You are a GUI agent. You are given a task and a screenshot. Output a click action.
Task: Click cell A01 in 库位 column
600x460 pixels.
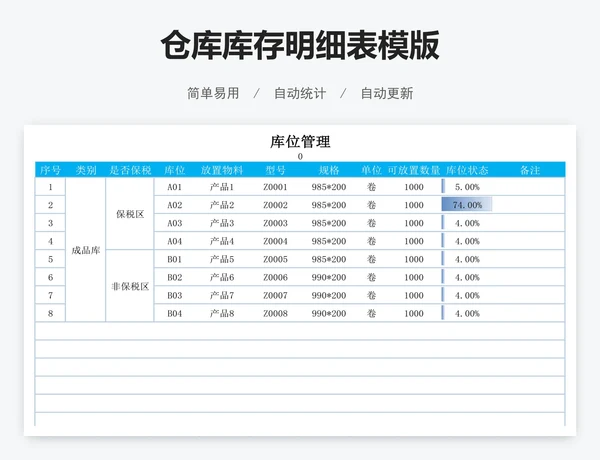point(174,187)
